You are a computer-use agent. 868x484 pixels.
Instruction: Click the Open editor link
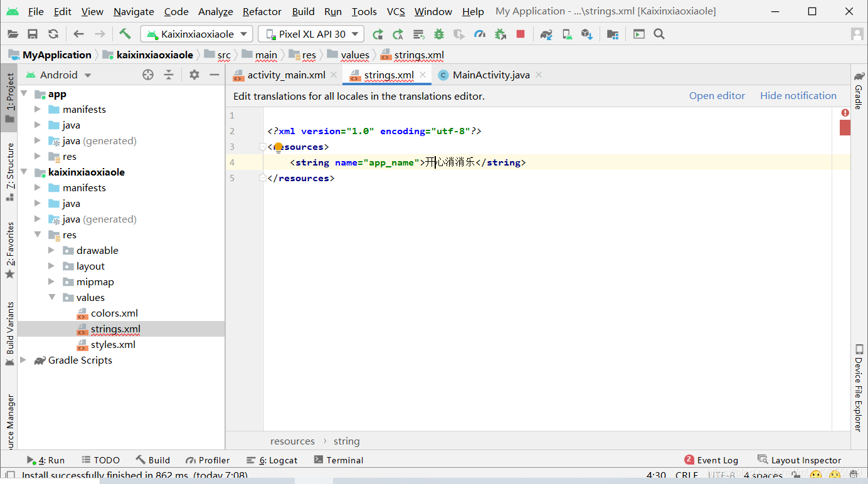pyautogui.click(x=717, y=95)
